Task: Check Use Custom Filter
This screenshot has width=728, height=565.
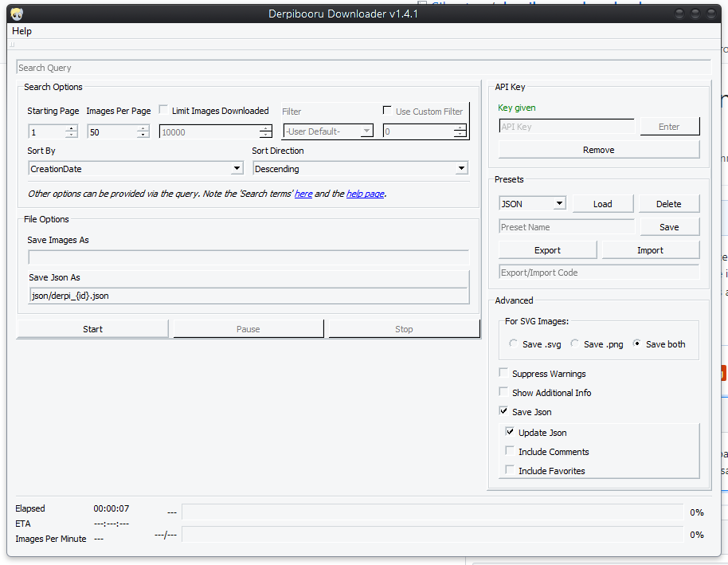Action: point(387,109)
